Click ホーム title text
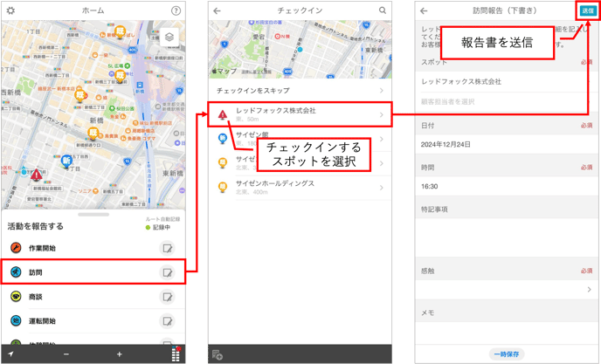The height and width of the screenshot is (364, 601). click(93, 10)
